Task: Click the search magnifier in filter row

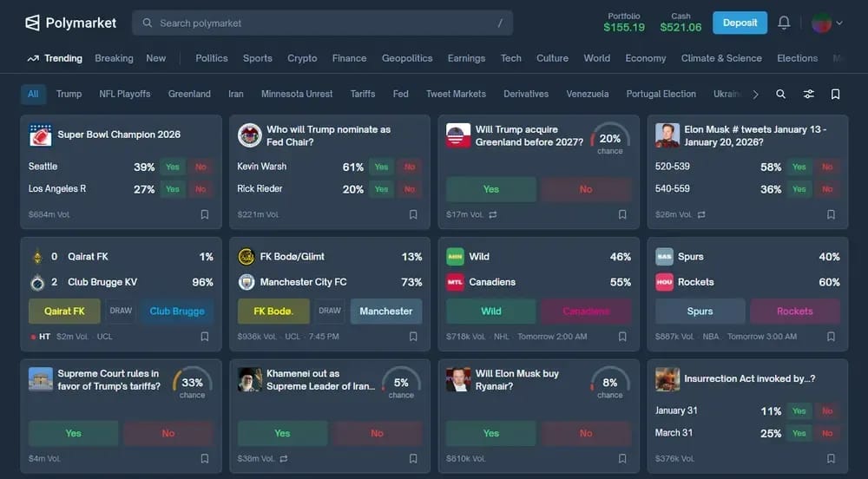Action: coord(780,94)
